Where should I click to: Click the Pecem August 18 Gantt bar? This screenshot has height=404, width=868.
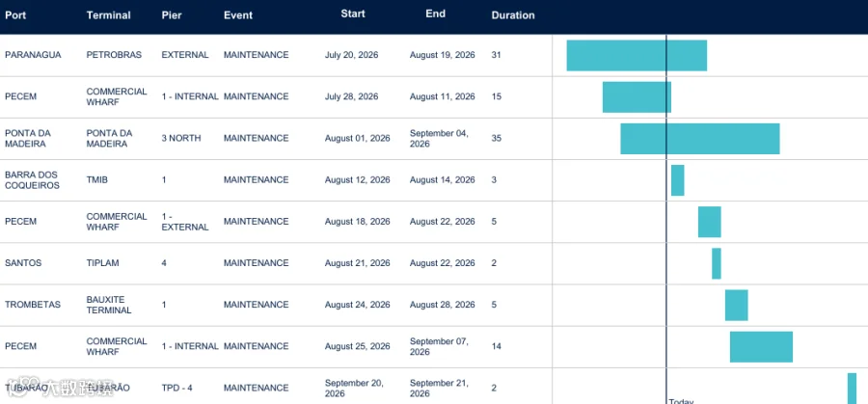pyautogui.click(x=709, y=222)
